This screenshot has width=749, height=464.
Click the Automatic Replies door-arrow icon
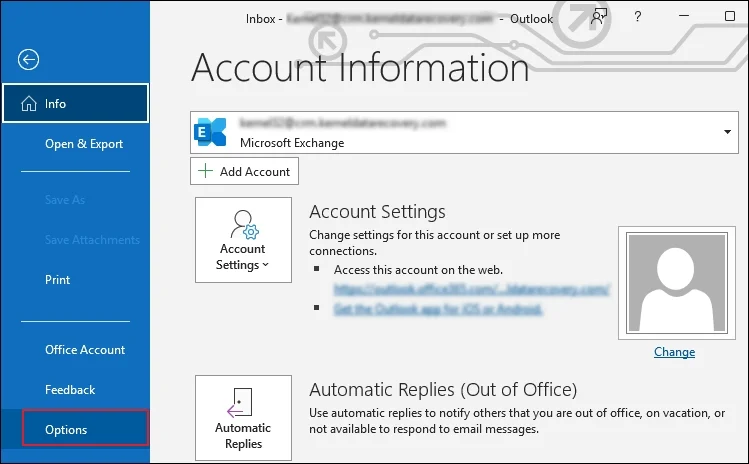pos(240,403)
